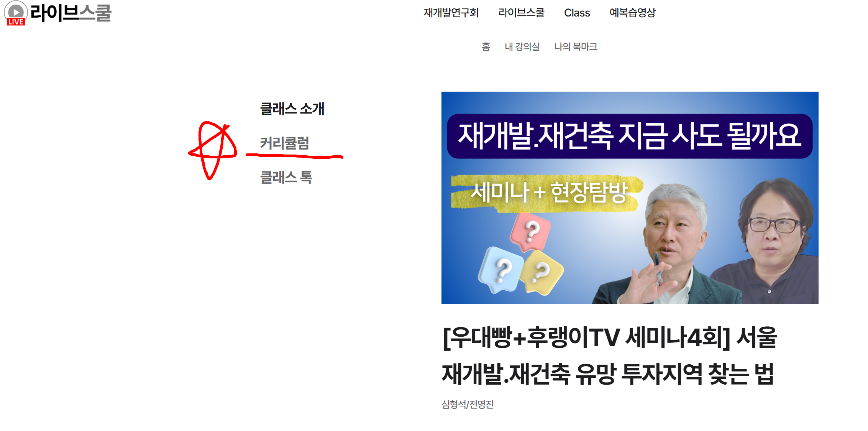
Task: Click the pink question mark bubble
Action: [x=531, y=232]
